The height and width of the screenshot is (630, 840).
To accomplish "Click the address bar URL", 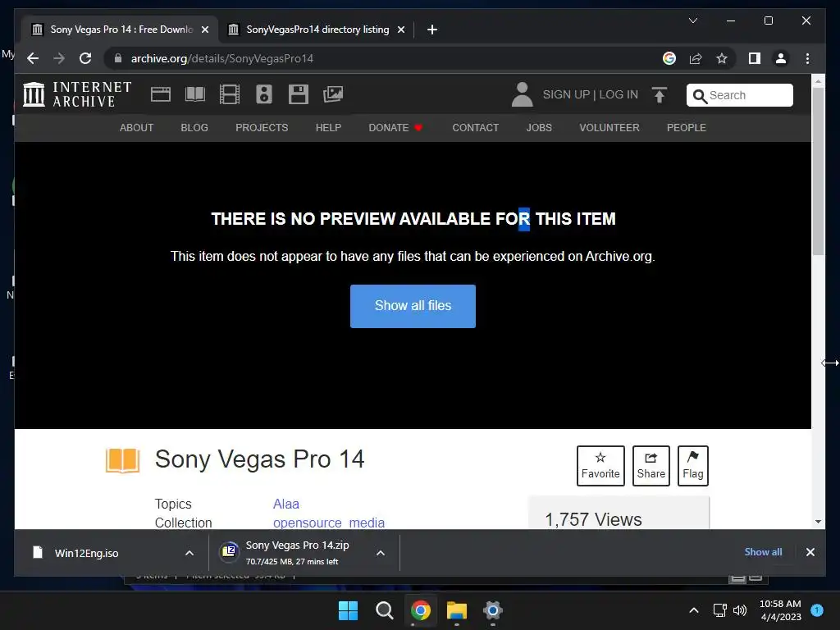I will 221,58.
